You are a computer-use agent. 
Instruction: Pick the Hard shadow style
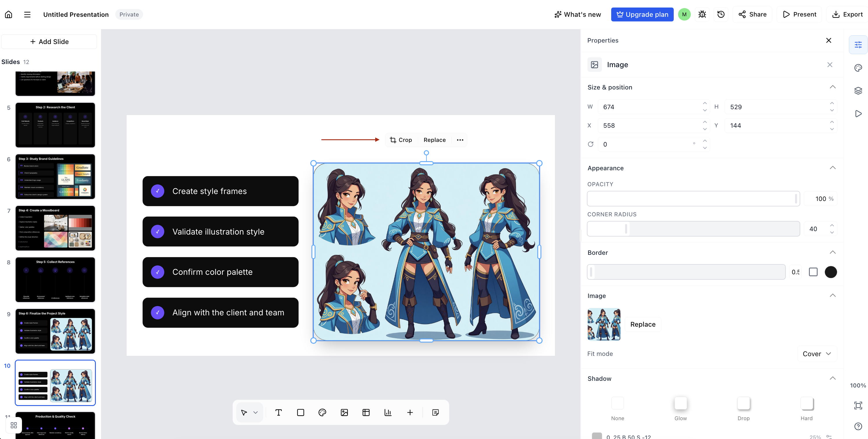(x=806, y=408)
